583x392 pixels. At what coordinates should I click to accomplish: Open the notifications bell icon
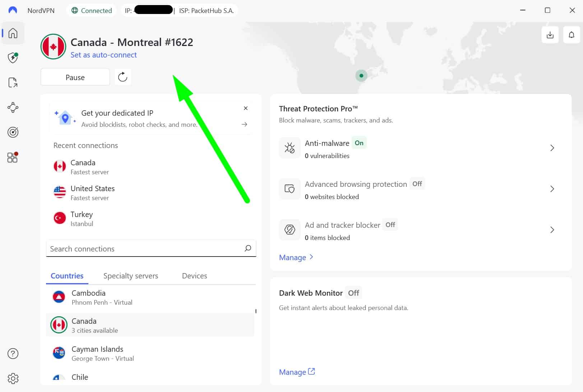coord(572,35)
